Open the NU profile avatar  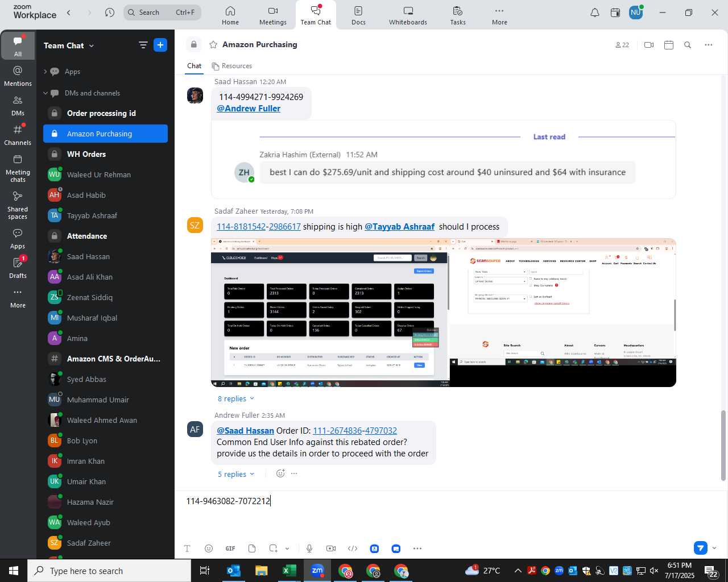636,13
